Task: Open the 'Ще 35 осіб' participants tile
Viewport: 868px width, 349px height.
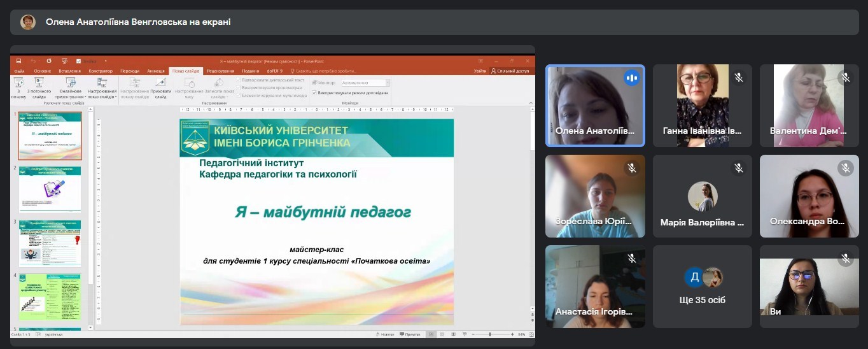Action: tap(703, 287)
